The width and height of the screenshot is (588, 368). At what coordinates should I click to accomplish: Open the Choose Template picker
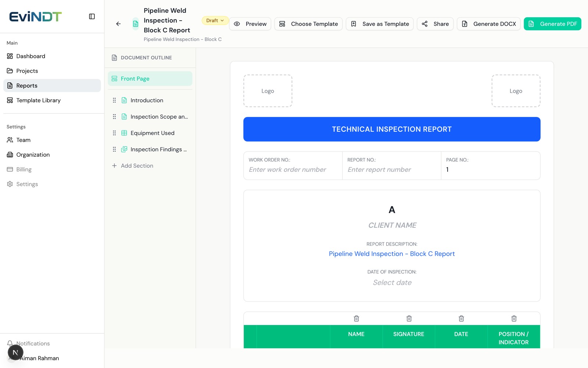(308, 24)
